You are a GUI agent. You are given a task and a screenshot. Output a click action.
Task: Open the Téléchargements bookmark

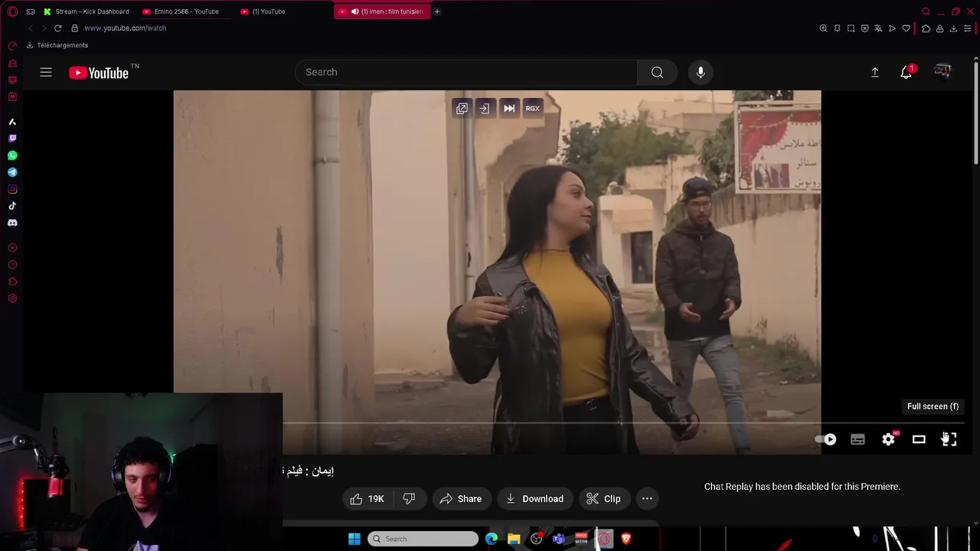[x=57, y=45]
